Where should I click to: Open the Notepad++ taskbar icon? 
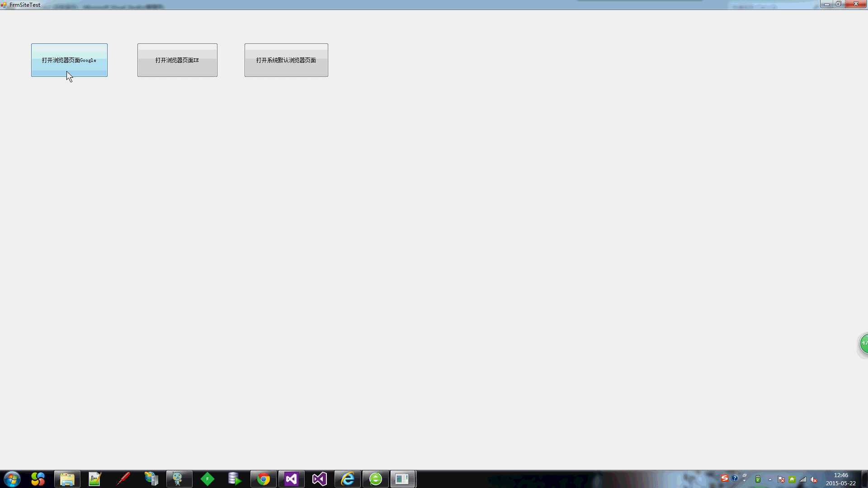click(x=95, y=479)
